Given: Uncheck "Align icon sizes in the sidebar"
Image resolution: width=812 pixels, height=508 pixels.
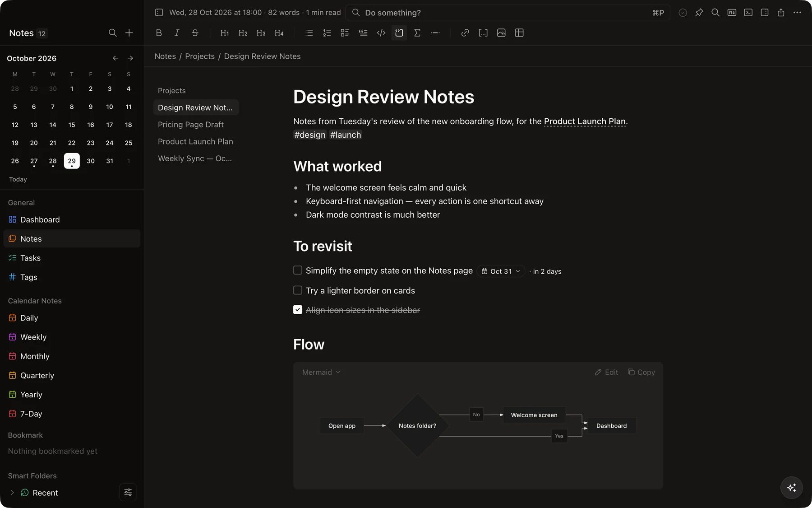Looking at the screenshot, I should 298,310.
